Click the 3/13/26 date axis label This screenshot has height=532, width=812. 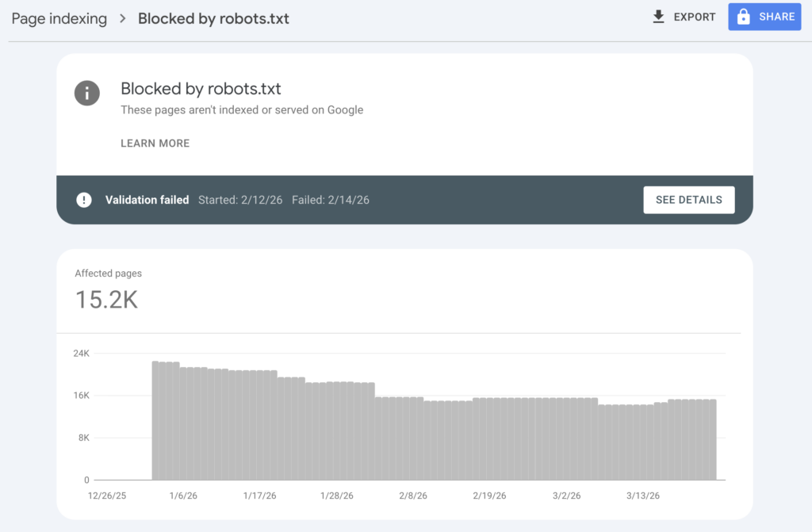pos(642,496)
